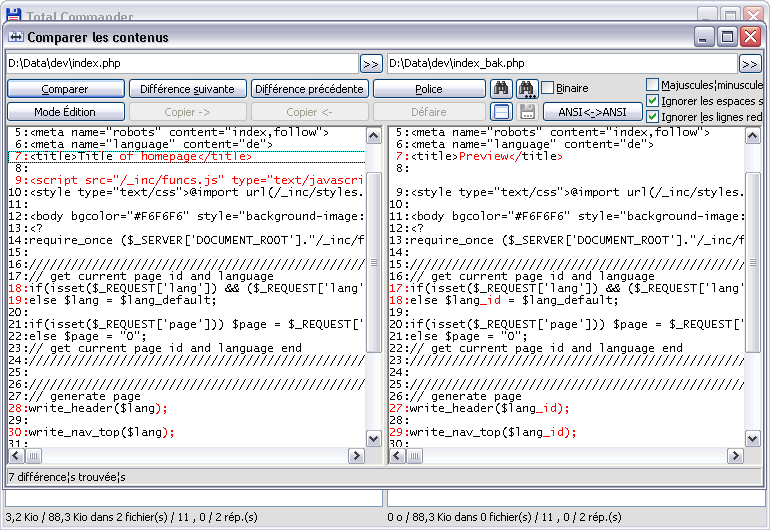Click right pane horizontal scroll right arrow
The image size is (770, 530).
[735, 456]
